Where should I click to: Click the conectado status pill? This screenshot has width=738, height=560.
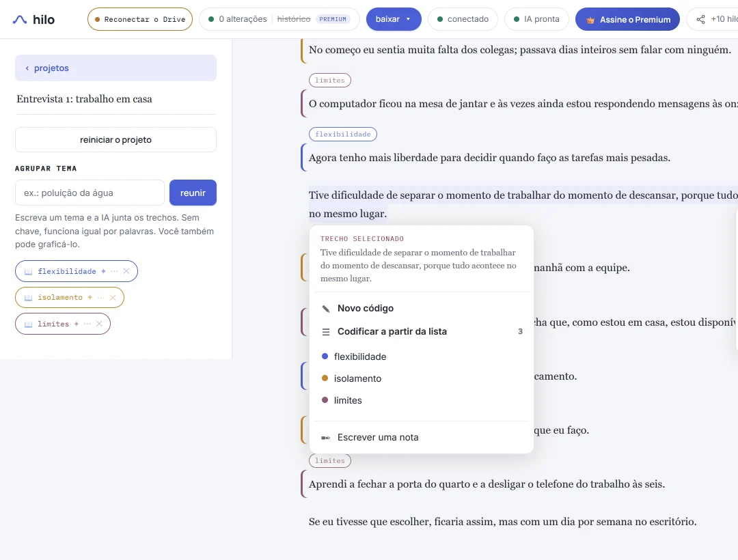(x=463, y=19)
